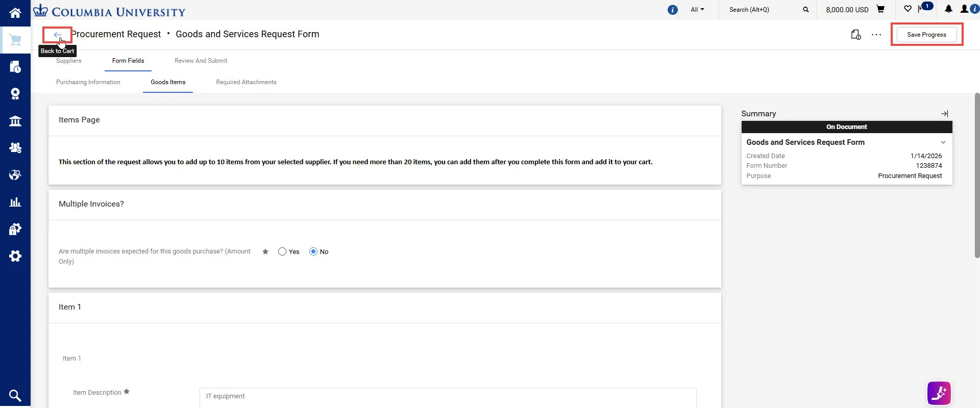Select Yes for multiple invoices
This screenshot has height=408, width=980.
(282, 251)
